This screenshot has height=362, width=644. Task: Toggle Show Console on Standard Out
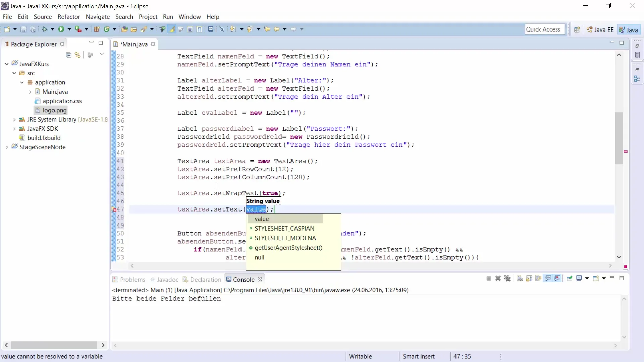[x=548, y=278]
